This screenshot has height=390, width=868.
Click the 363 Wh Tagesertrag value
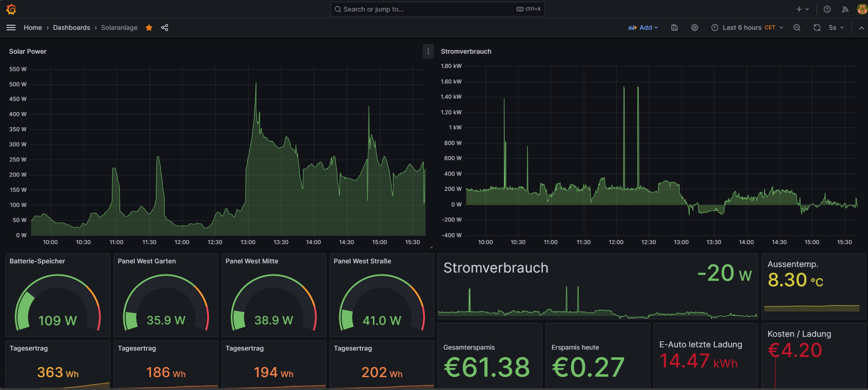tap(58, 372)
